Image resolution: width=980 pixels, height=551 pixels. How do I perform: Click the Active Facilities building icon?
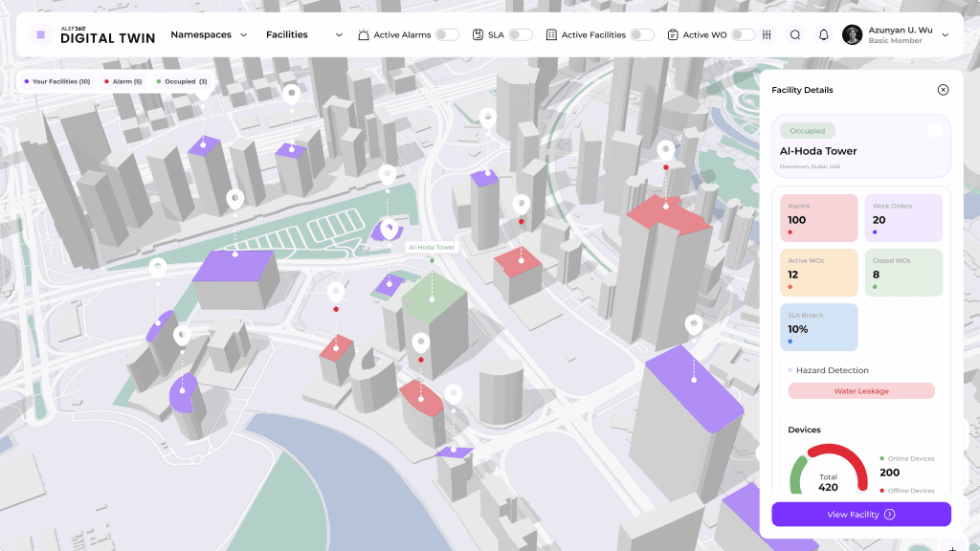click(551, 35)
